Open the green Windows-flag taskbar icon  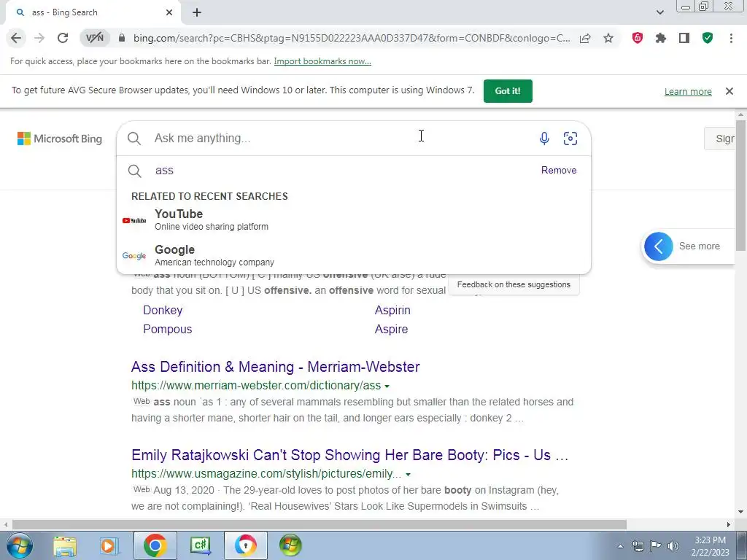pyautogui.click(x=290, y=545)
